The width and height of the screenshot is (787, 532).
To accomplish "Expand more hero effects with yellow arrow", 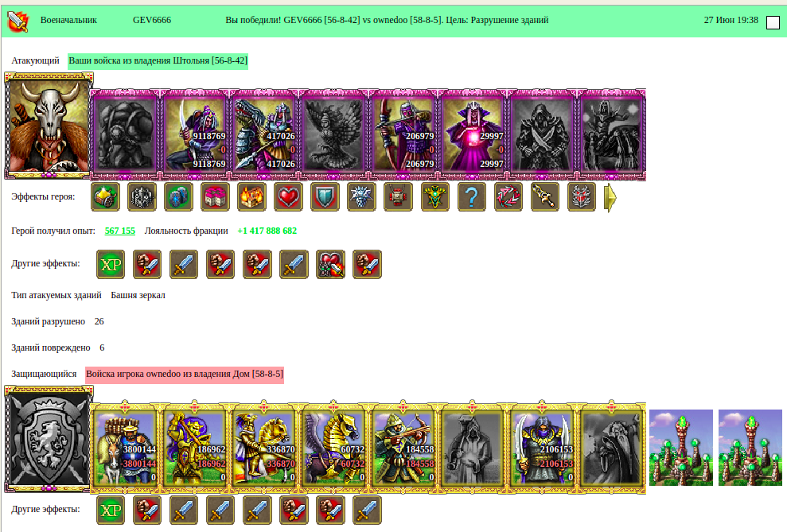I will [610, 197].
